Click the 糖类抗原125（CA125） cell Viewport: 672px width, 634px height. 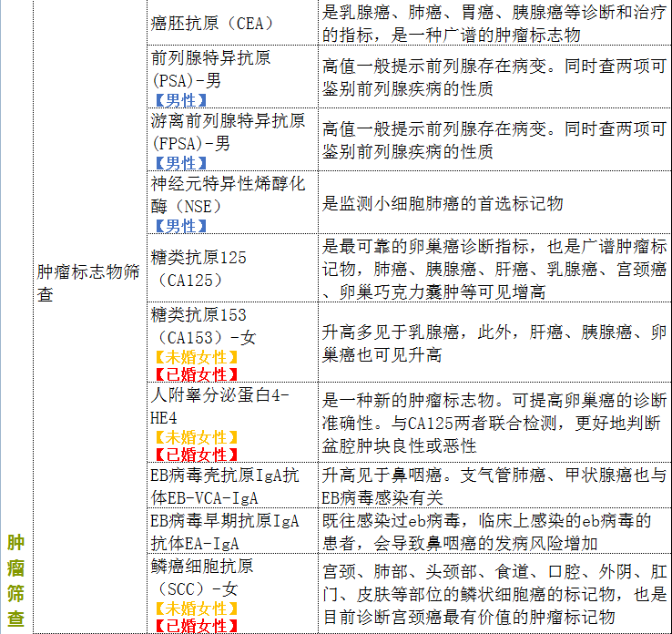199,269
